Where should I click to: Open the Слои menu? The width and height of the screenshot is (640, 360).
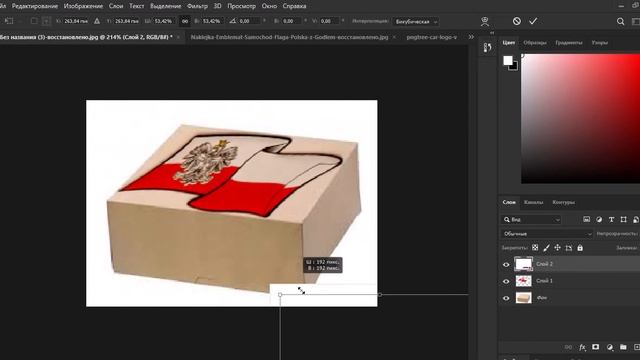tap(116, 6)
